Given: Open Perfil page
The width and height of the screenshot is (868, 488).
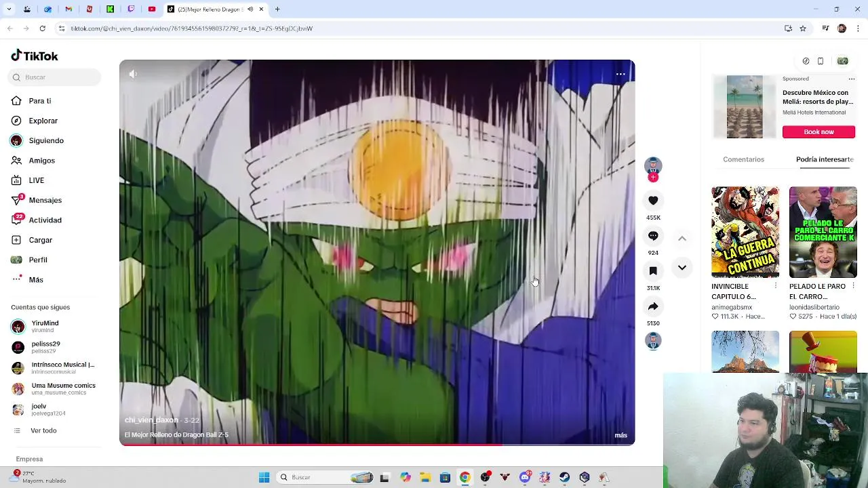Looking at the screenshot, I should (38, 260).
